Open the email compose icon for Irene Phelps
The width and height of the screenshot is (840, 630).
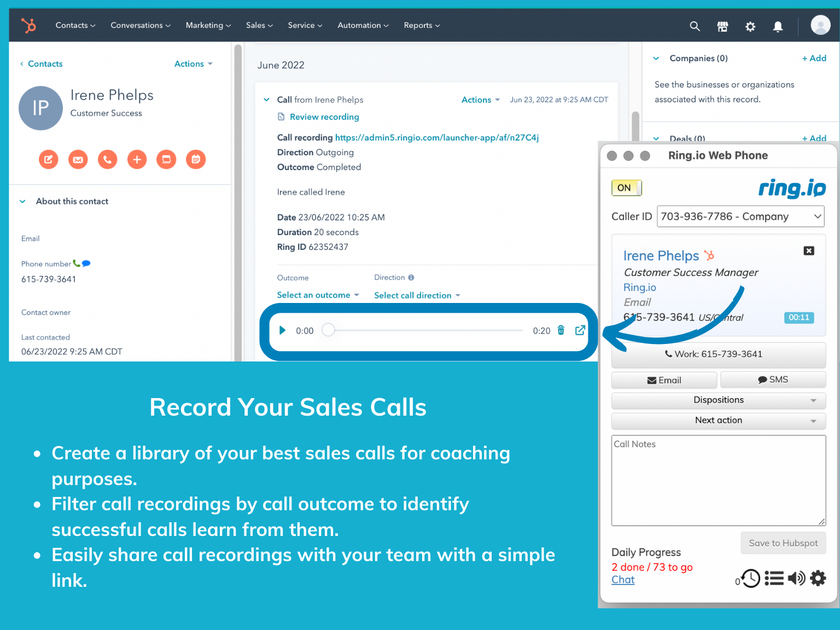[78, 159]
